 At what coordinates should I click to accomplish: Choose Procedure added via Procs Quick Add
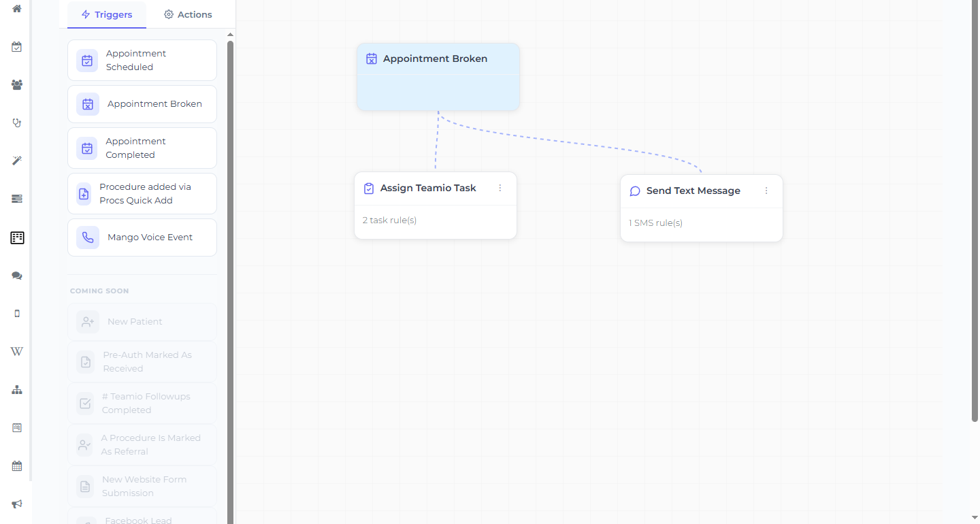pos(142,194)
